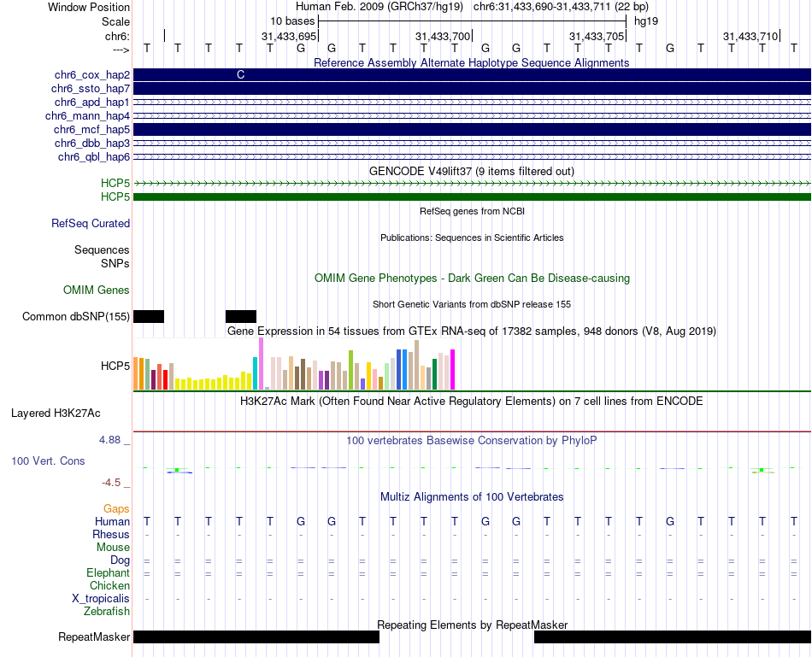Click HCP5 label beside the solid green bar

click(x=115, y=197)
